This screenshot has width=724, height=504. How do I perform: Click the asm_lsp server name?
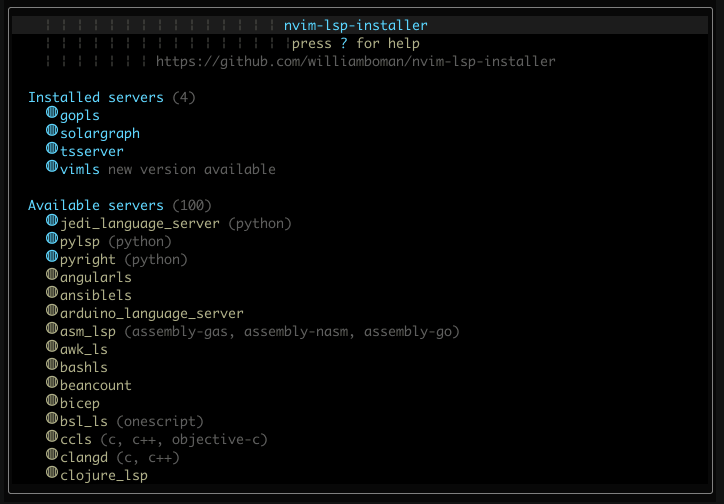(x=88, y=332)
